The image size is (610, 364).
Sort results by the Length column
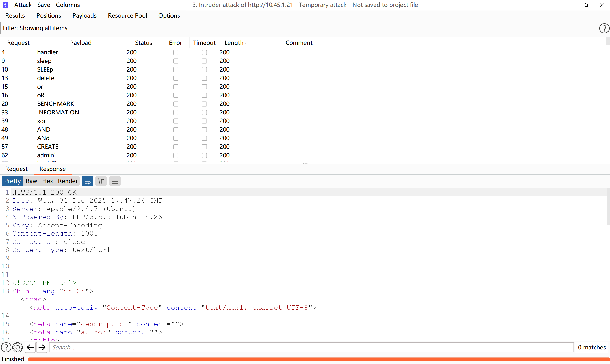pos(234,43)
